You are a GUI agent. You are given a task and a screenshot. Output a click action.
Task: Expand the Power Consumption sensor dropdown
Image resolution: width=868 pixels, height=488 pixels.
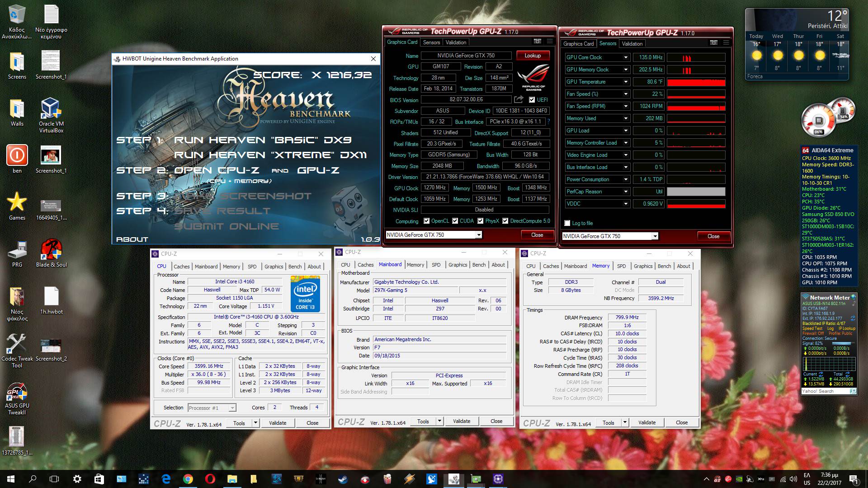[626, 179]
